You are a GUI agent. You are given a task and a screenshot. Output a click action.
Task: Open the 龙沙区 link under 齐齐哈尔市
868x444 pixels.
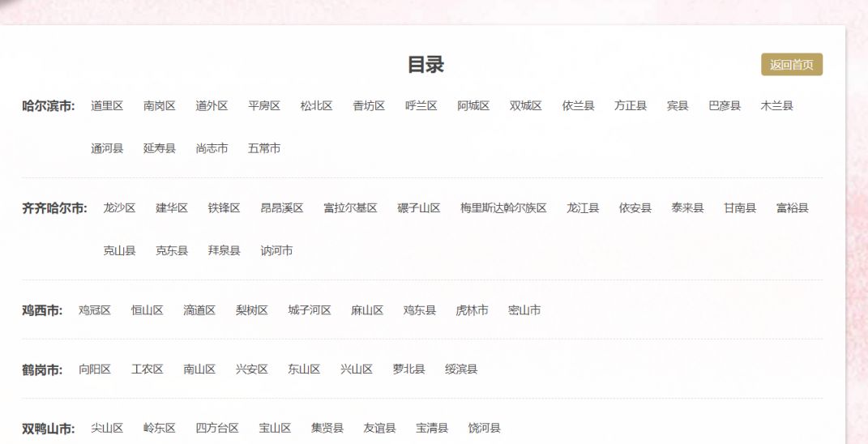pos(119,208)
